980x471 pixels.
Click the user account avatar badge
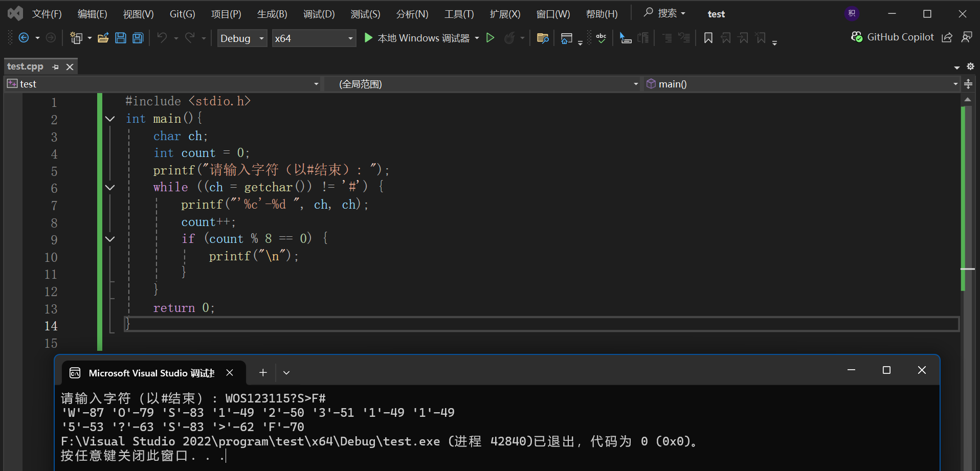(x=852, y=14)
